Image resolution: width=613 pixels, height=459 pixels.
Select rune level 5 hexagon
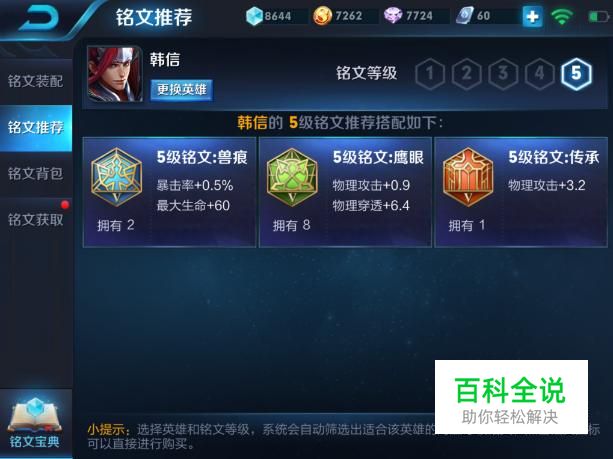click(x=576, y=74)
